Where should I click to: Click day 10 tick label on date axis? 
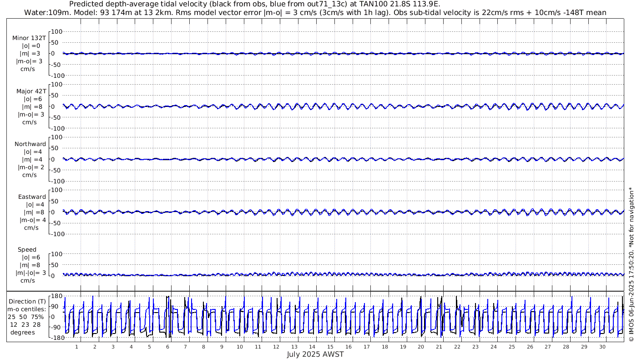(x=240, y=347)
